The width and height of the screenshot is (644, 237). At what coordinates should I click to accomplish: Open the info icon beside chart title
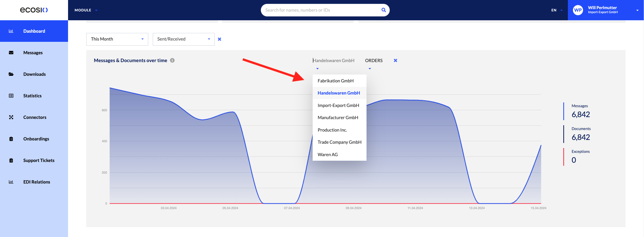point(172,60)
